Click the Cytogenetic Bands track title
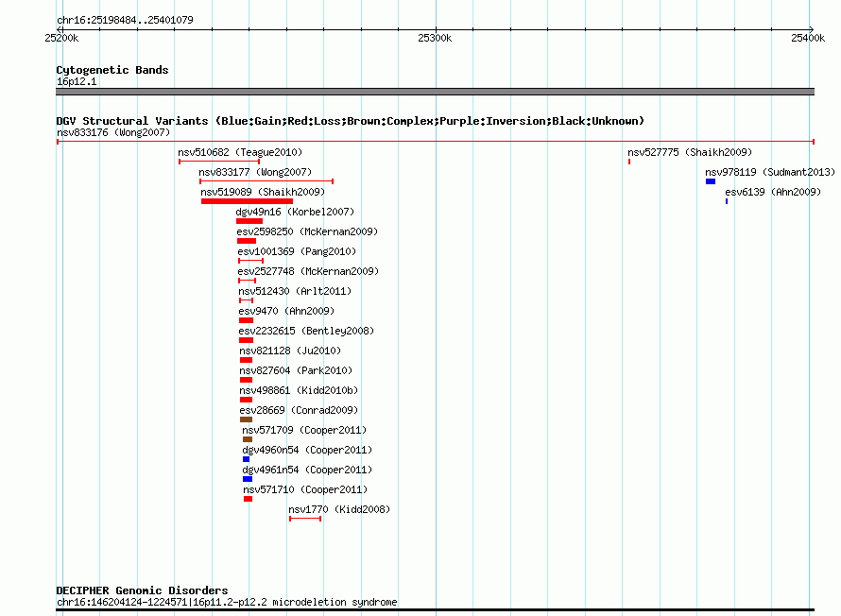The width and height of the screenshot is (841, 616). (x=112, y=70)
